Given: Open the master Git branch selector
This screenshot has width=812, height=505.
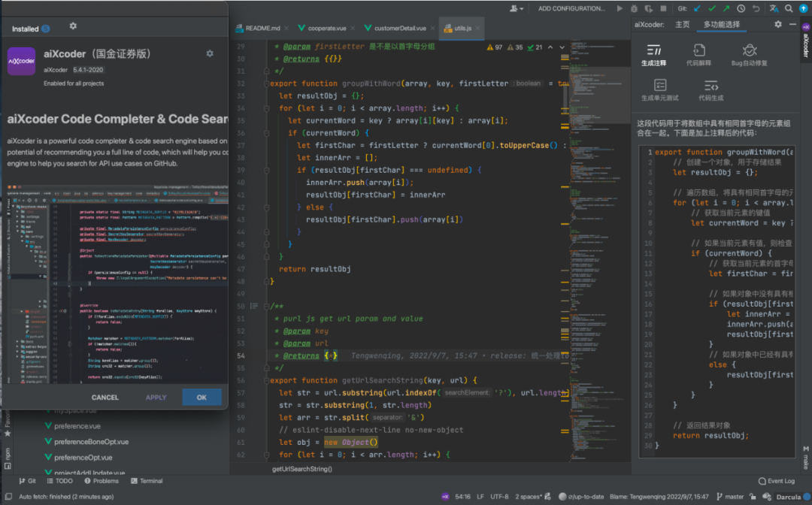Looking at the screenshot, I should tap(730, 497).
